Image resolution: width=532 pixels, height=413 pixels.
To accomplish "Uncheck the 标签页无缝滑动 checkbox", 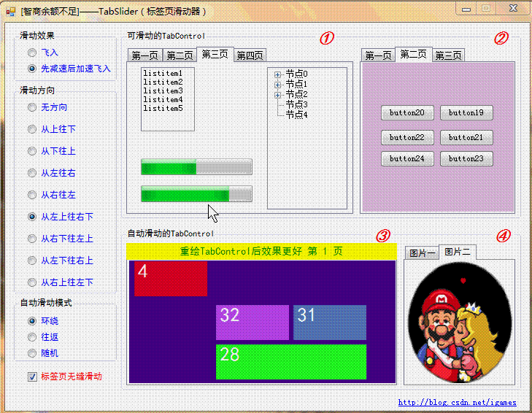I will click(x=32, y=377).
